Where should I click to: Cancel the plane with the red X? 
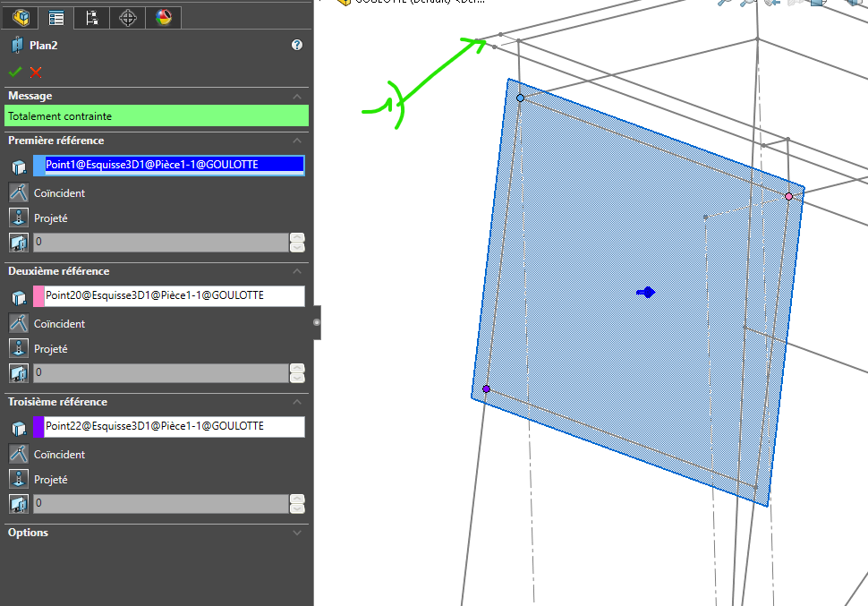pos(36,73)
